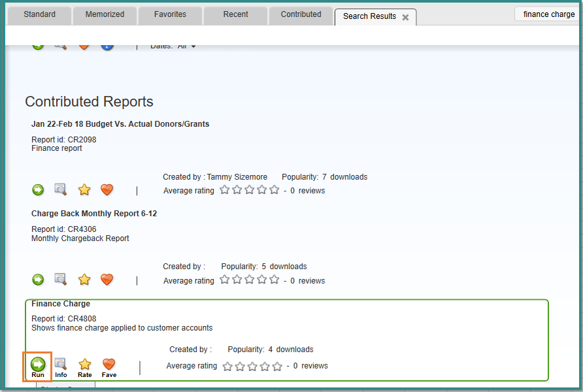The height and width of the screenshot is (392, 583).
Task: Close the Search Results tab
Action: [405, 17]
